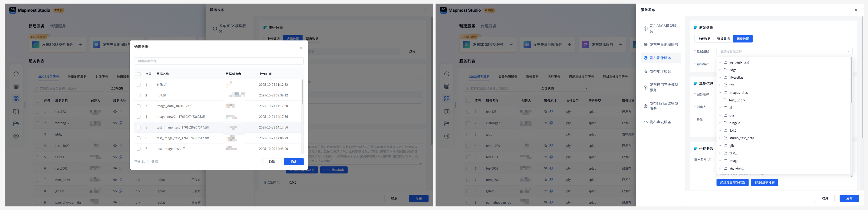This screenshot has width=868, height=210.
Task: Focus the 搜索数据名称 search field
Action: [x=219, y=61]
